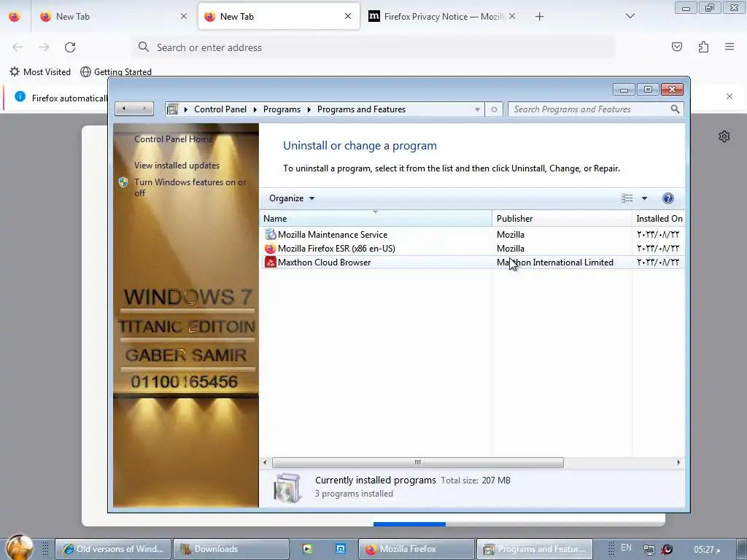Click the horizontal scrollbar thumb in program list
This screenshot has width=747, height=560.
[x=418, y=462]
